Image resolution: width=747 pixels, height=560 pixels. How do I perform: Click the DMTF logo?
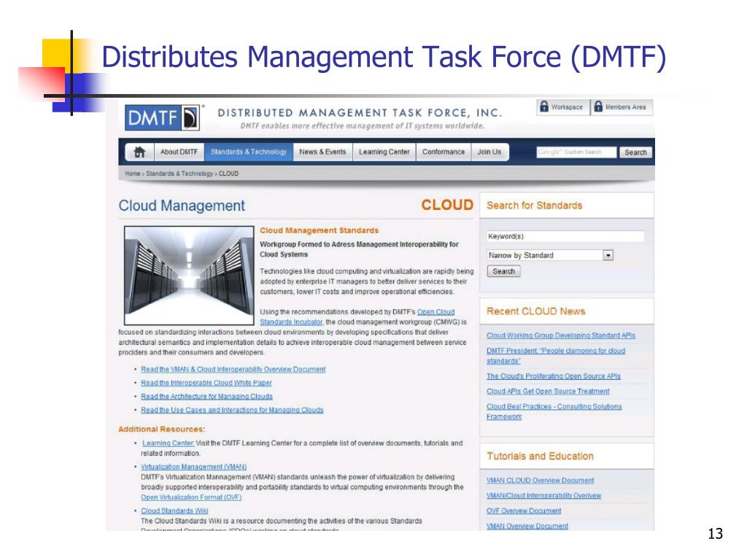163,117
